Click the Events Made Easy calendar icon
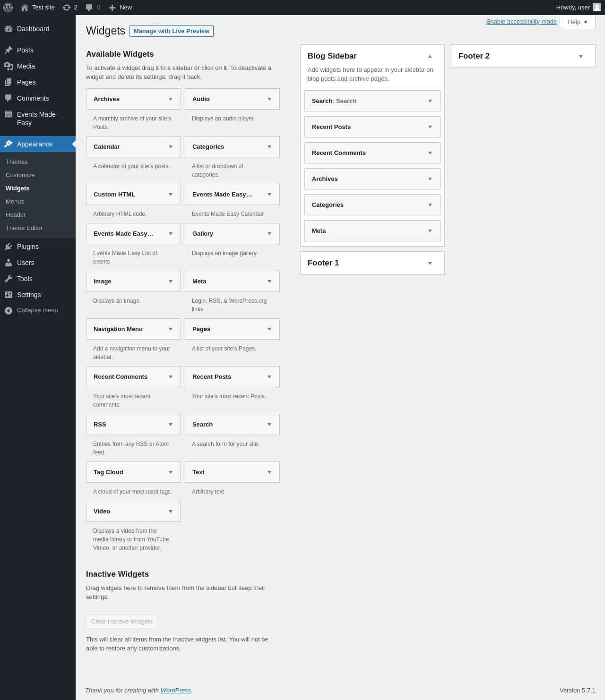The height and width of the screenshot is (700, 605). (9, 114)
